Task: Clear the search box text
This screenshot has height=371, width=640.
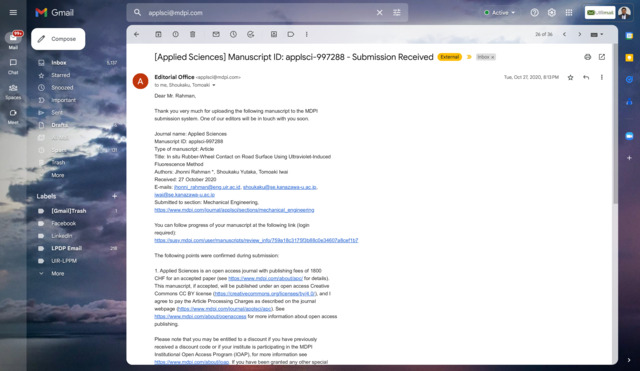Action: pos(380,13)
